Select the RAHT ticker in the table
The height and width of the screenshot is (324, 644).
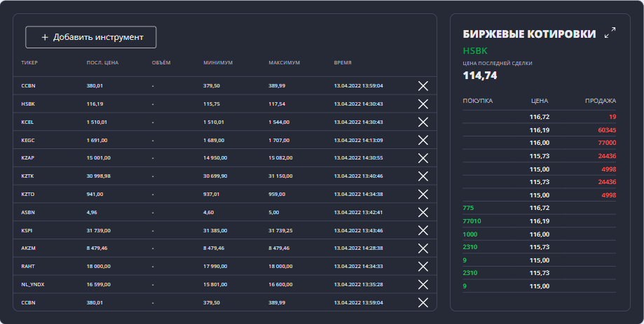(28, 266)
